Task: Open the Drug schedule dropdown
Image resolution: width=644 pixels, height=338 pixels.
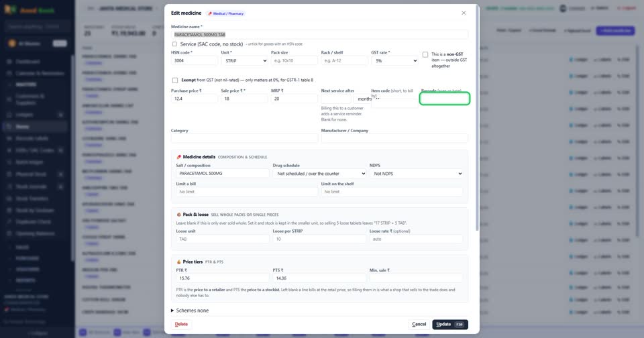Action: tap(319, 174)
